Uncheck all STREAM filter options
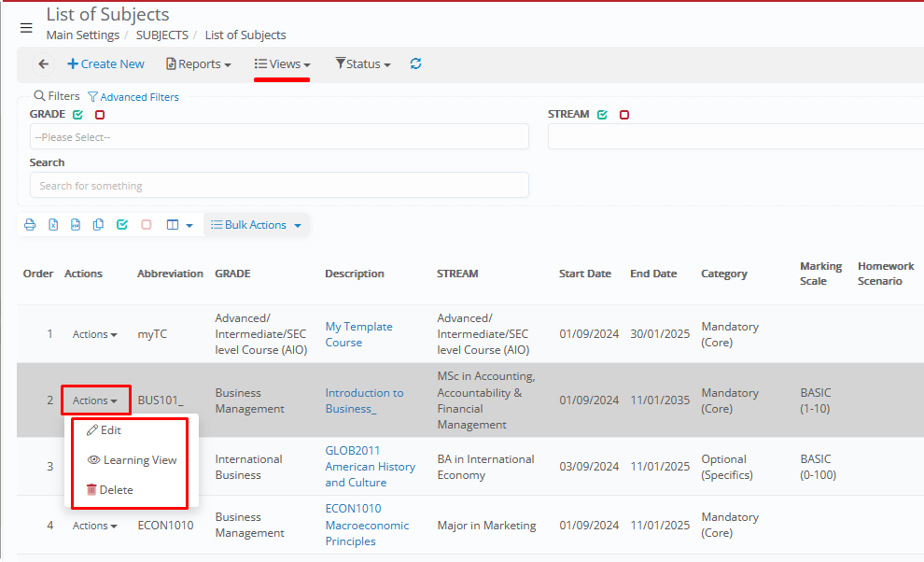Screen dimensions: 924x562 tap(624, 115)
